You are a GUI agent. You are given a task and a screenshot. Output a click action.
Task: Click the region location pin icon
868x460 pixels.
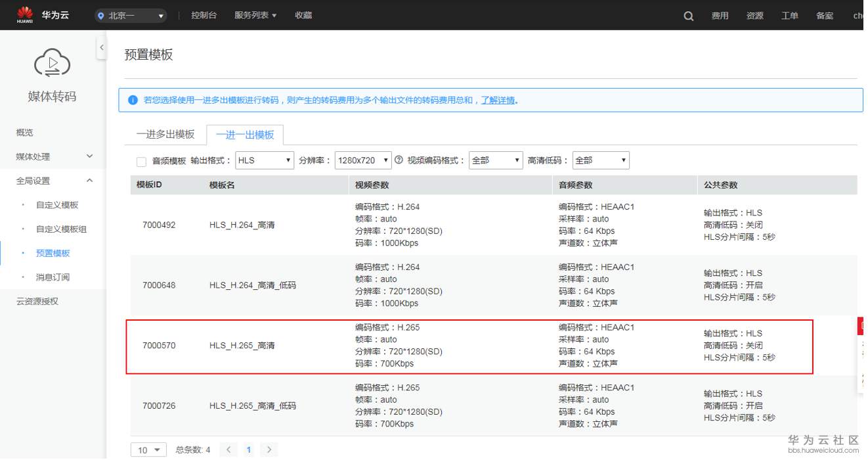[101, 14]
